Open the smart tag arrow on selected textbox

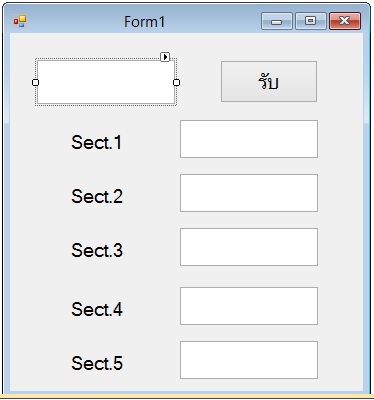[x=165, y=57]
